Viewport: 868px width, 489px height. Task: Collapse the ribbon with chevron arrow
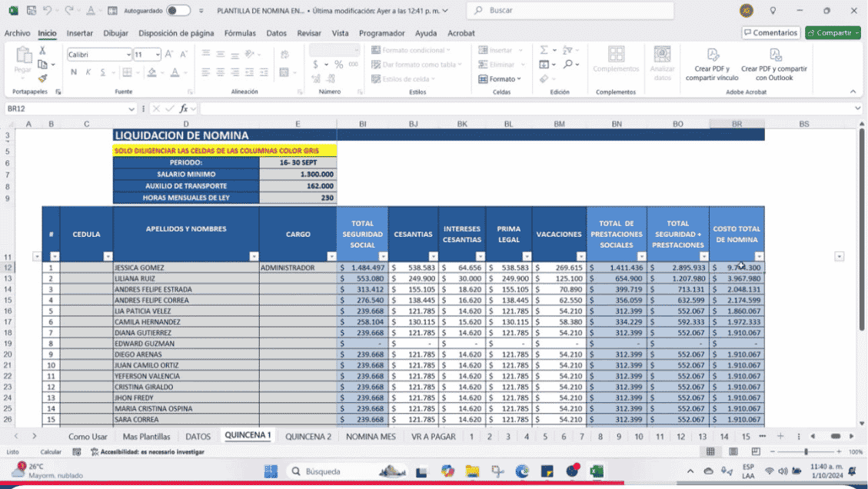853,92
